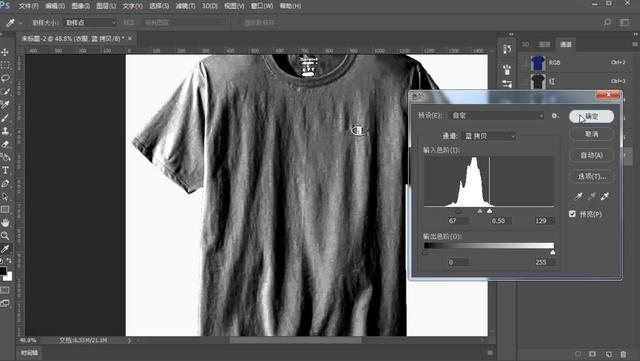
Task: Open the 图像(I) menu
Action: point(80,6)
